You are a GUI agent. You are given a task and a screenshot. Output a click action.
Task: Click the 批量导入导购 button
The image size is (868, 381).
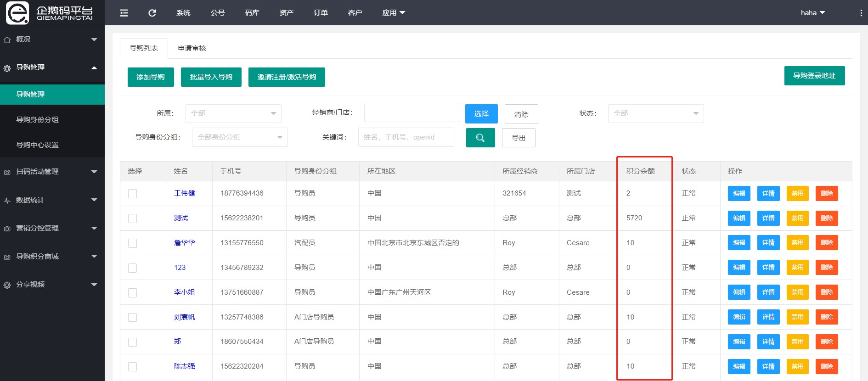click(211, 77)
